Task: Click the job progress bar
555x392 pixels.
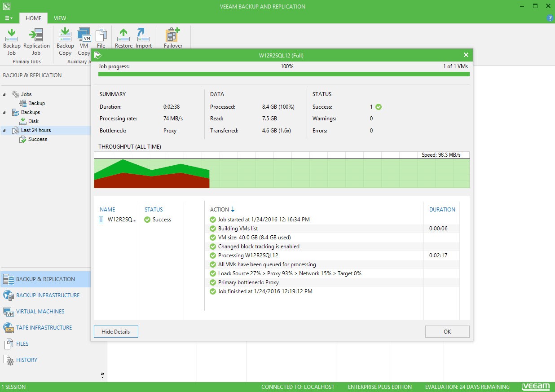Action: 284,74
